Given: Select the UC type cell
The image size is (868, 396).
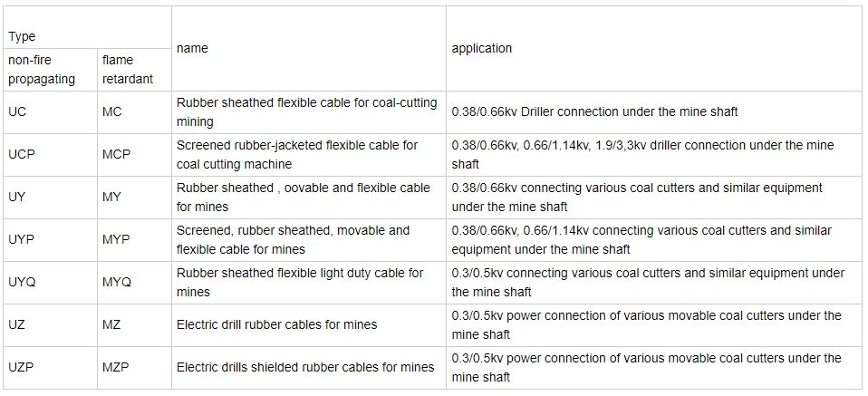Looking at the screenshot, I should (x=51, y=111).
